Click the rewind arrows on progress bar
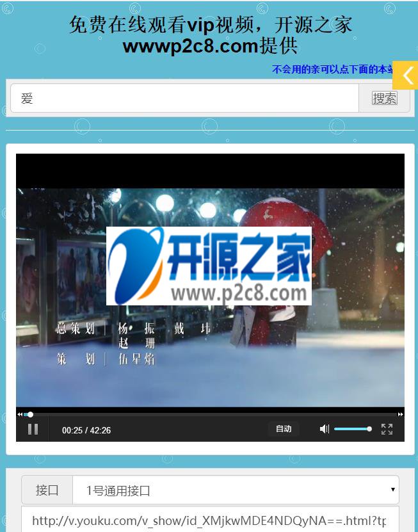Image resolution: width=418 pixels, height=532 pixels. pos(20,414)
